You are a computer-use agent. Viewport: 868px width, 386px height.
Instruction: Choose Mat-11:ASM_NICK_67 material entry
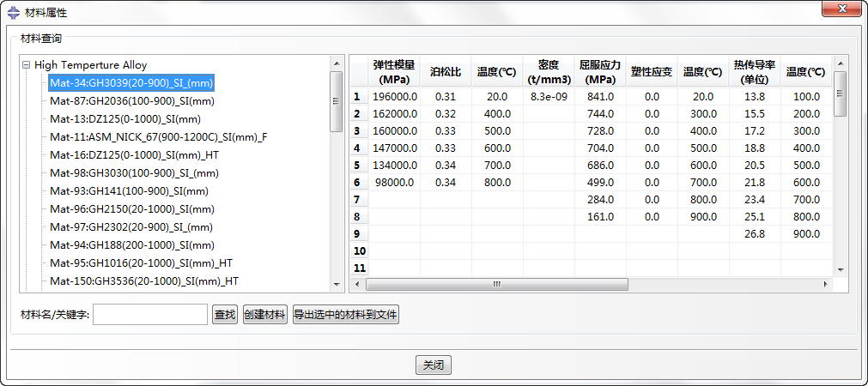pos(158,137)
